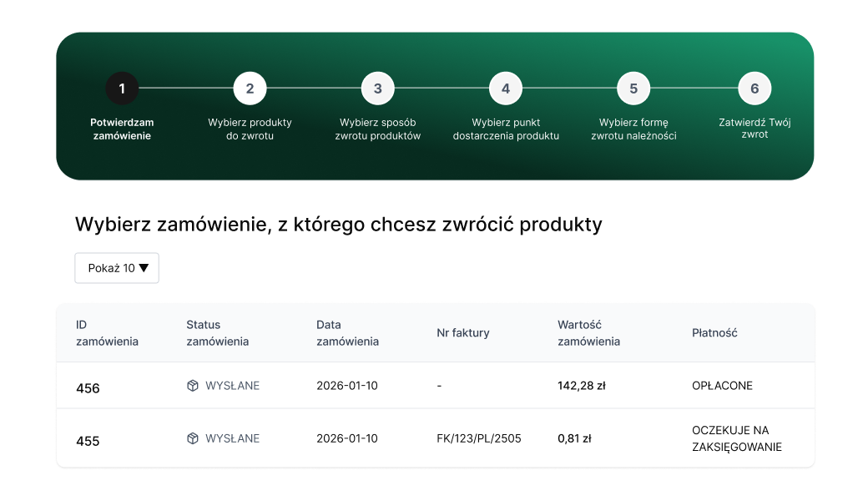This screenshot has width=868, height=501.
Task: Click the "Wybierz produkty do zwrotu" step label
Action: (250, 129)
